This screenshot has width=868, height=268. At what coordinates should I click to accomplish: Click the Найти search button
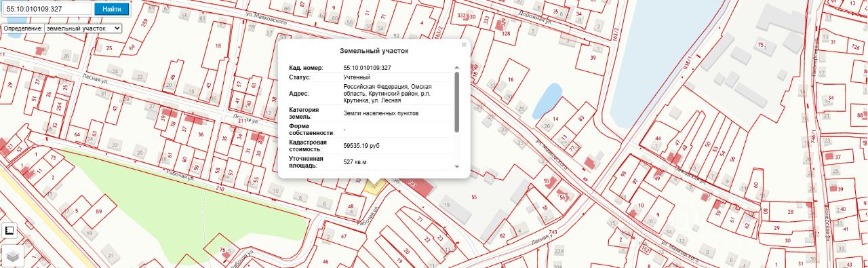(x=112, y=9)
